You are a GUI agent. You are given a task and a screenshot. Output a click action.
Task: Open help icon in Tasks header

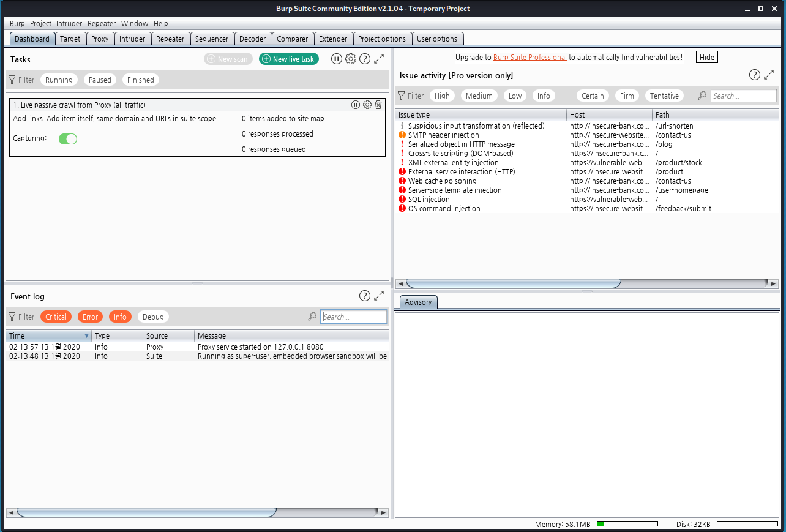[365, 59]
